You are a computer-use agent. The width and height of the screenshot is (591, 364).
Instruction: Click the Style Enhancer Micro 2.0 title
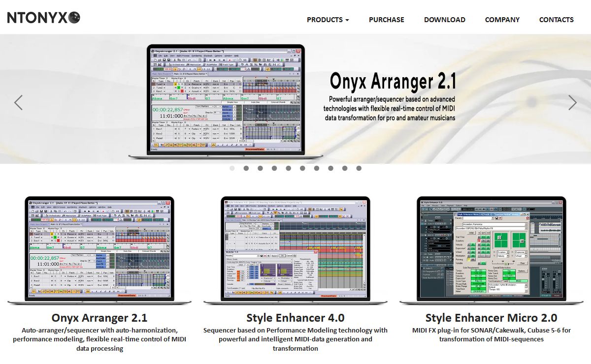click(x=492, y=318)
